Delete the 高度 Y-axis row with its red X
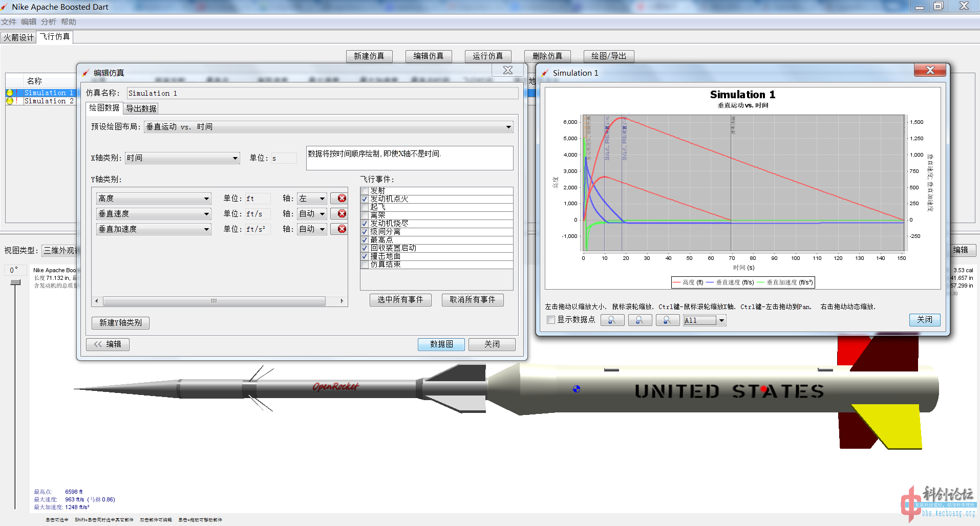This screenshot has height=526, width=980. 342,199
